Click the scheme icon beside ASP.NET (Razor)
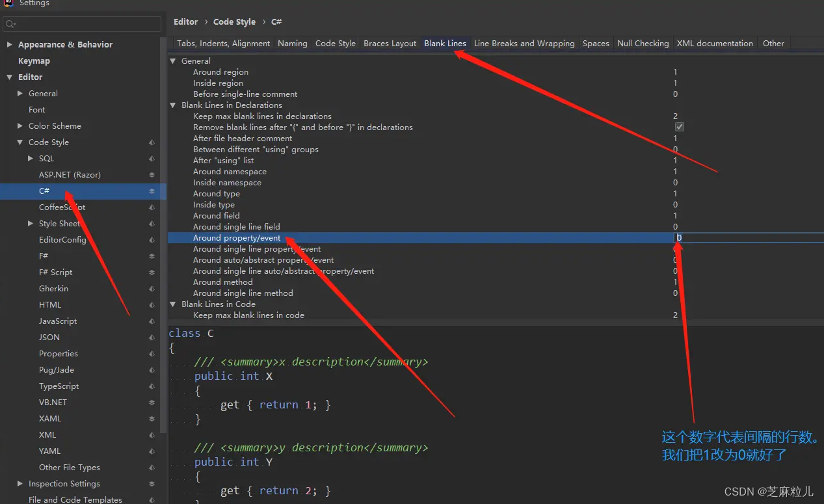Image resolution: width=824 pixels, height=504 pixels. (x=152, y=174)
